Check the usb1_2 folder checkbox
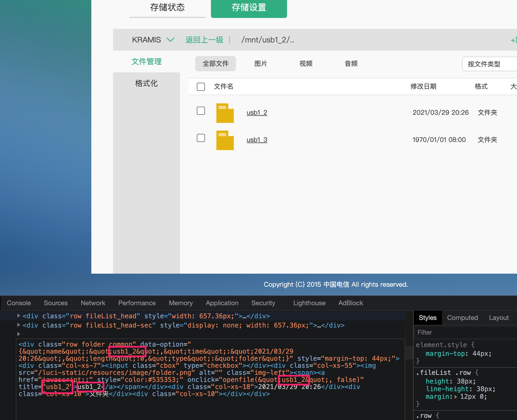Viewport: 517px width, 420px height. tap(201, 111)
